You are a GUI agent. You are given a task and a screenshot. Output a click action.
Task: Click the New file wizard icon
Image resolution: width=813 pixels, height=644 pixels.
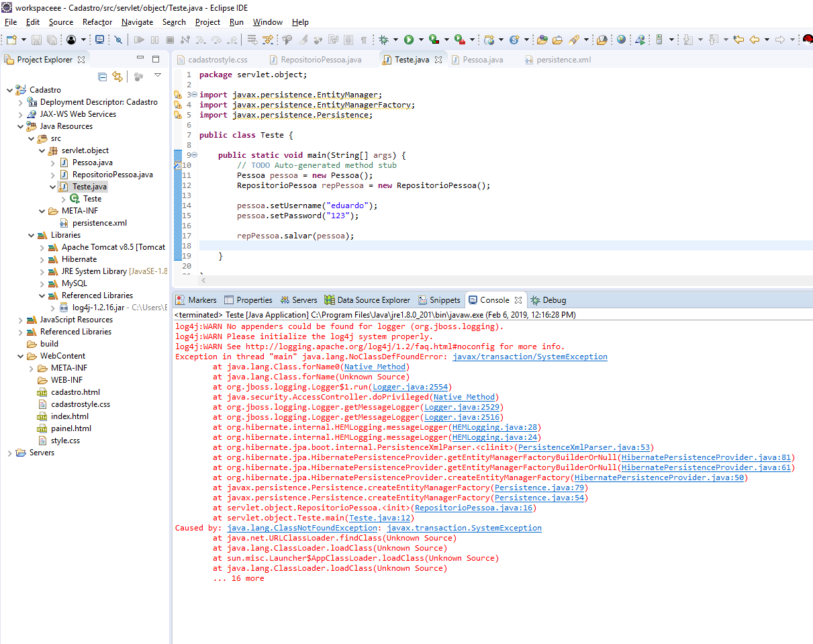11,40
